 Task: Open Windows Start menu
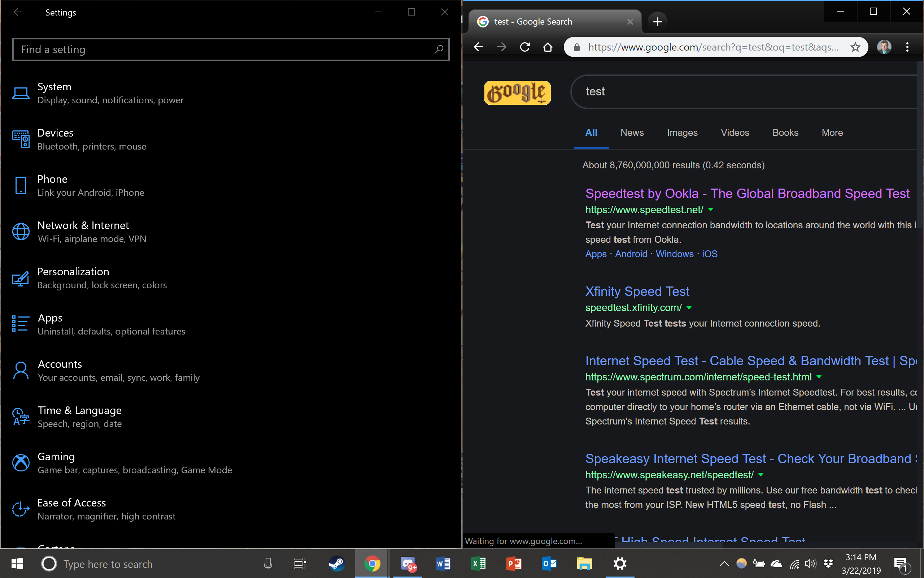18,564
